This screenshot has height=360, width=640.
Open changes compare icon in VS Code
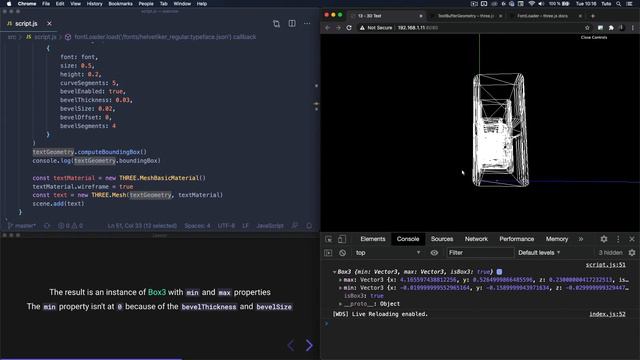click(276, 24)
